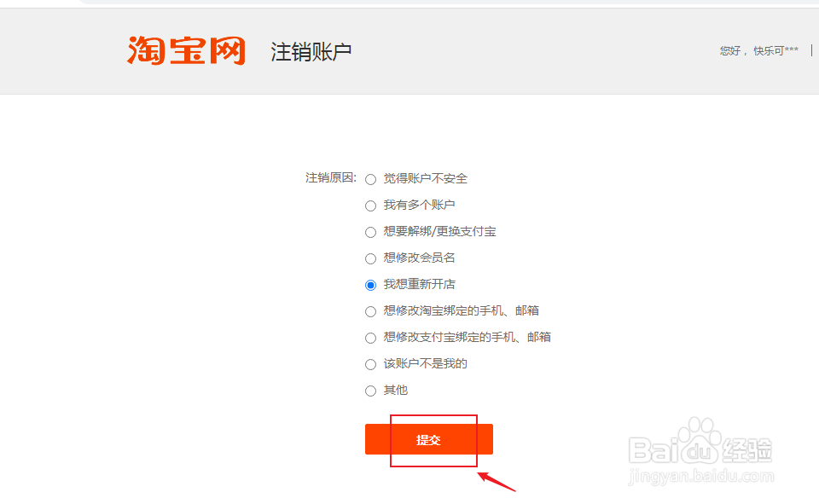Click the username 快乐可*** in header
This screenshot has height=504, width=819.
(x=775, y=50)
